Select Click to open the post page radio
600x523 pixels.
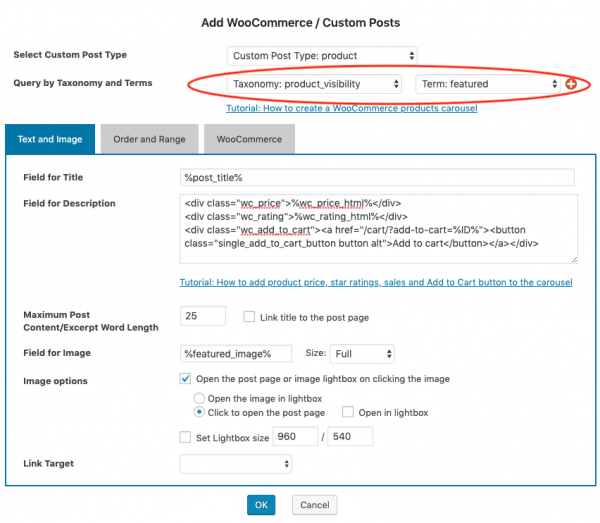pyautogui.click(x=199, y=412)
